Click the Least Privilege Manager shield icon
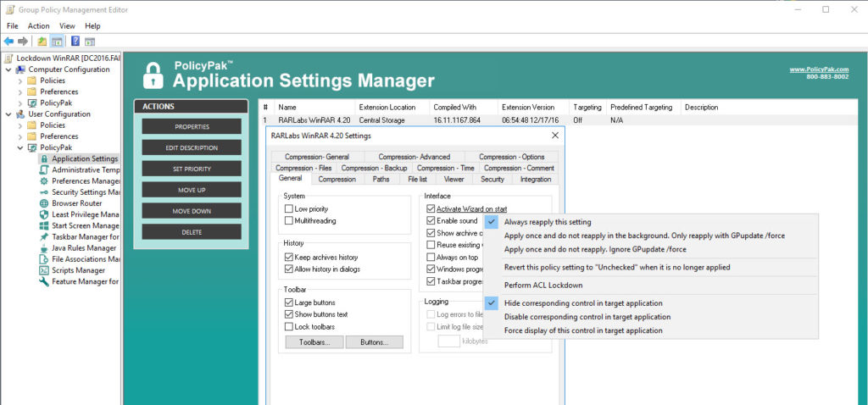Image resolution: width=868 pixels, height=405 pixels. (44, 214)
